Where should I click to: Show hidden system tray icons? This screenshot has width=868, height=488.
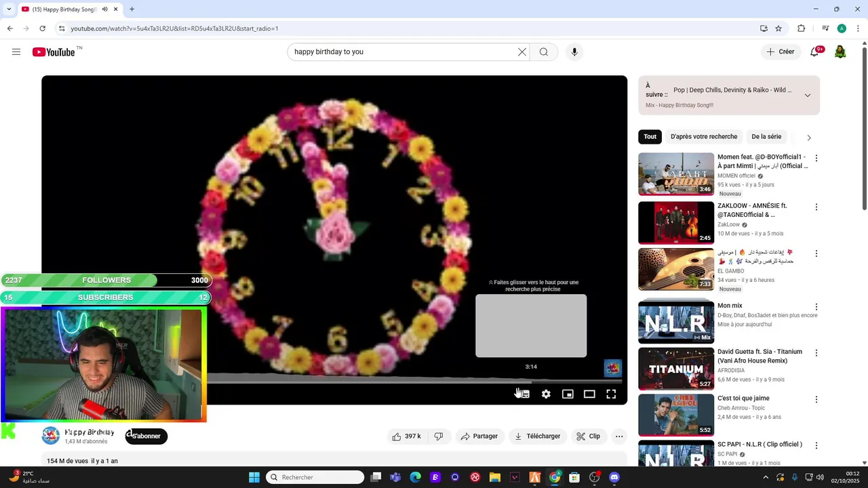pos(765,477)
